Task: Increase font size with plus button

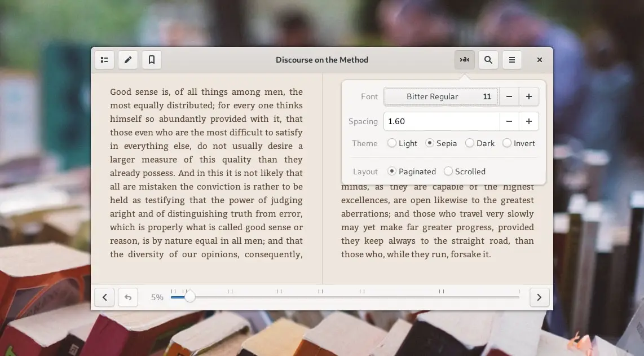Action: point(529,96)
